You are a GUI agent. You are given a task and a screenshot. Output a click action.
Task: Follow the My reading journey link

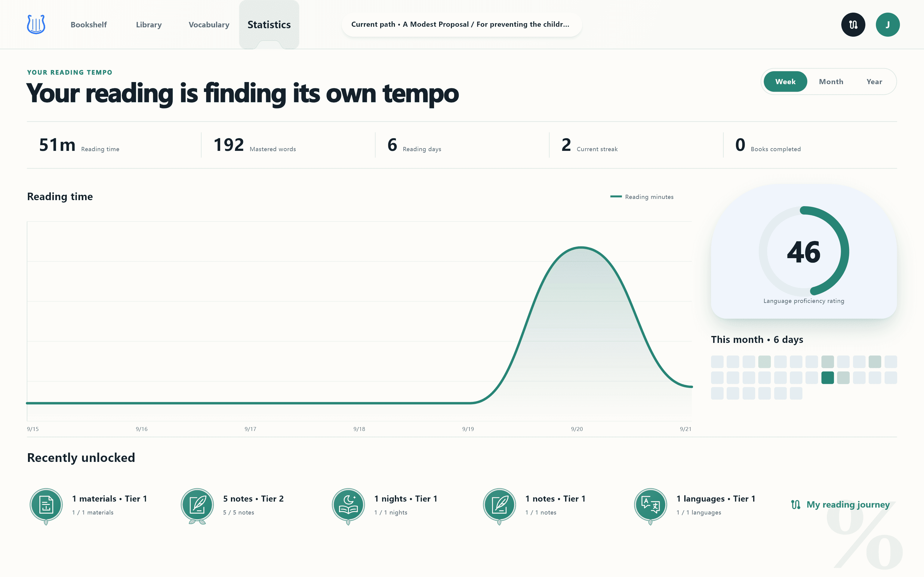pos(840,505)
